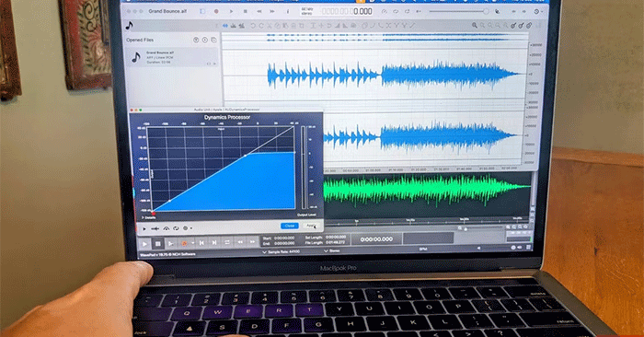
Task: Click the upper curve knee point on graph
Action: (246, 156)
